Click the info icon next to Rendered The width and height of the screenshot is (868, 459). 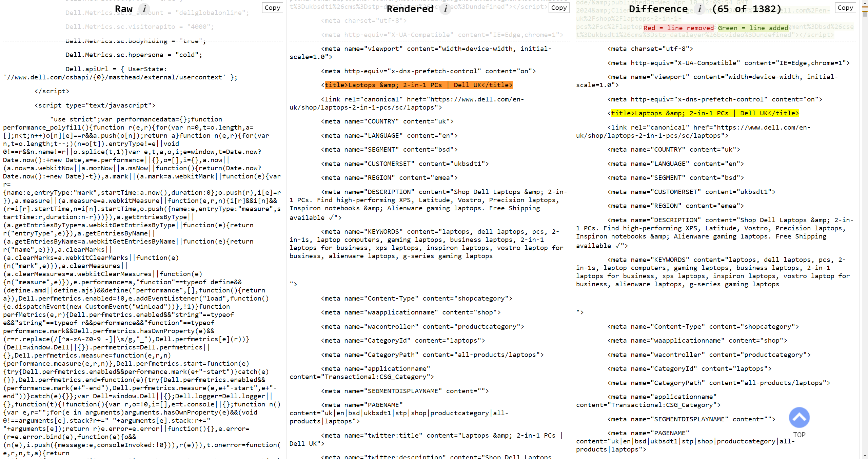[446, 9]
